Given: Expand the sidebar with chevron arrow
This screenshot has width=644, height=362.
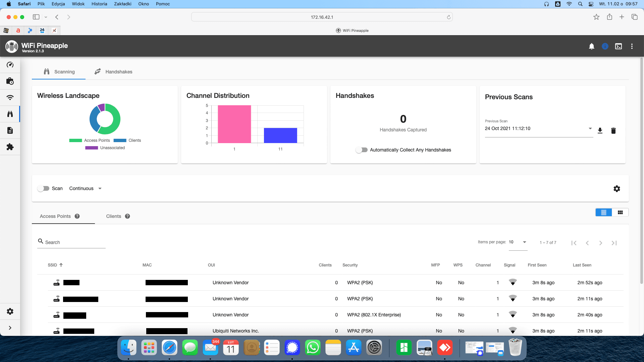Looking at the screenshot, I should coord(10,328).
